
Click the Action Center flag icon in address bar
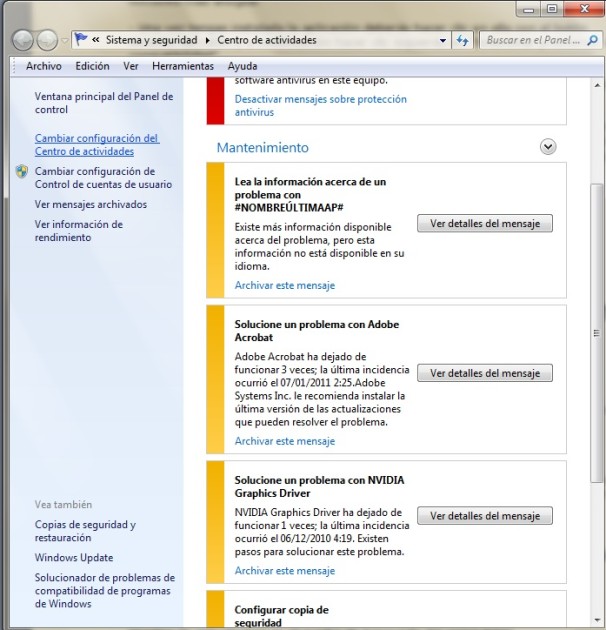coord(81,39)
